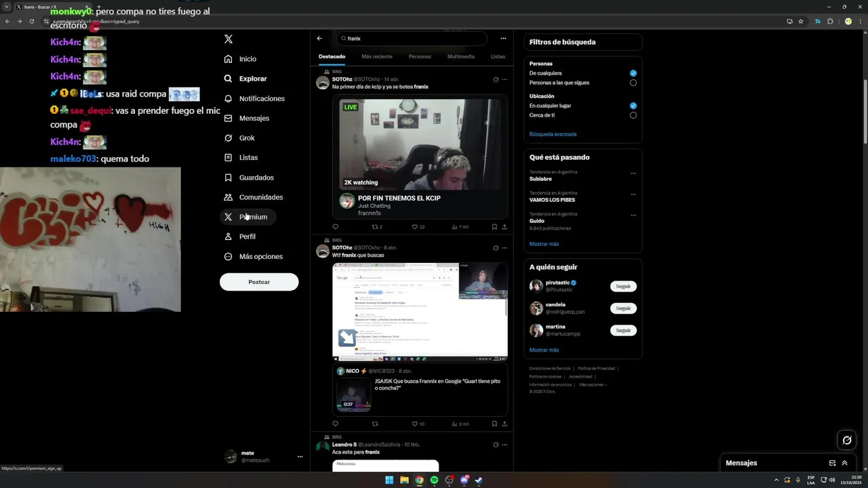The image size is (868, 488).
Task: Bookmark the kcip post
Action: (494, 227)
